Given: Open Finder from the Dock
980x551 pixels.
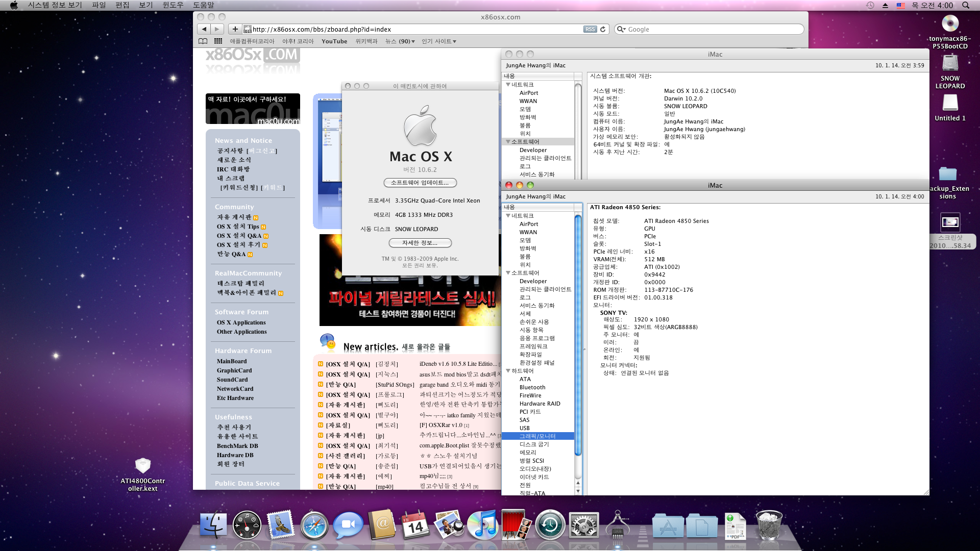Looking at the screenshot, I should (213, 524).
